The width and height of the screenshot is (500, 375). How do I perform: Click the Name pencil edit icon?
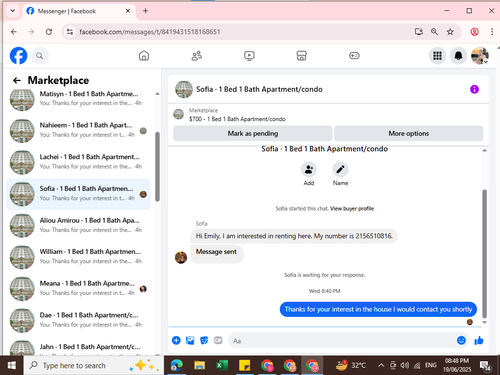[x=340, y=169]
